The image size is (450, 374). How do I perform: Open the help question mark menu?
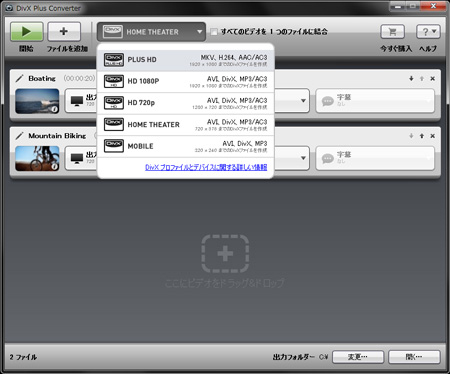(x=428, y=32)
